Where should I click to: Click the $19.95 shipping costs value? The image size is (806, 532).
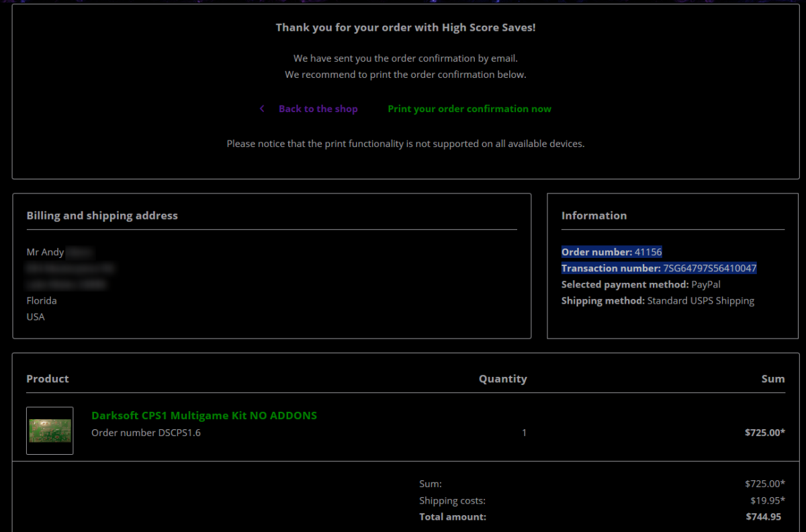(x=768, y=500)
